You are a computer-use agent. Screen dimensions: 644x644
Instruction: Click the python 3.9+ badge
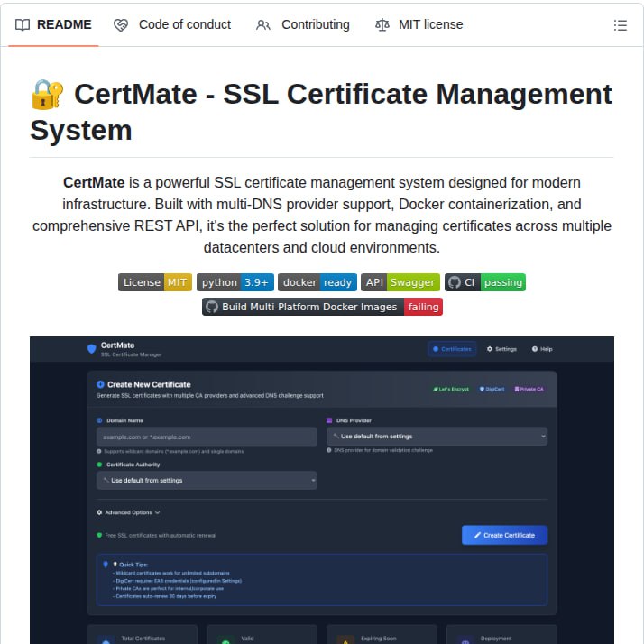coord(235,282)
